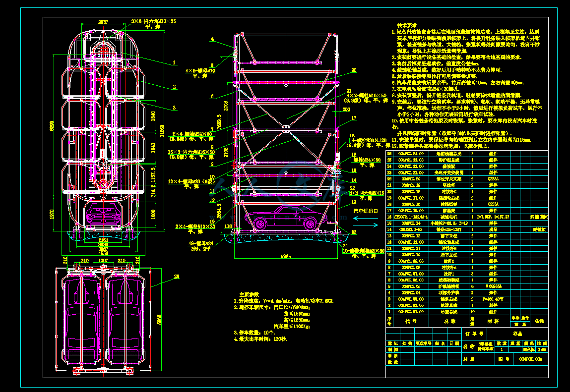Click the 日期 column in revision block
Image resolution: width=570 pixels, height=392 pixels.
click(454, 343)
